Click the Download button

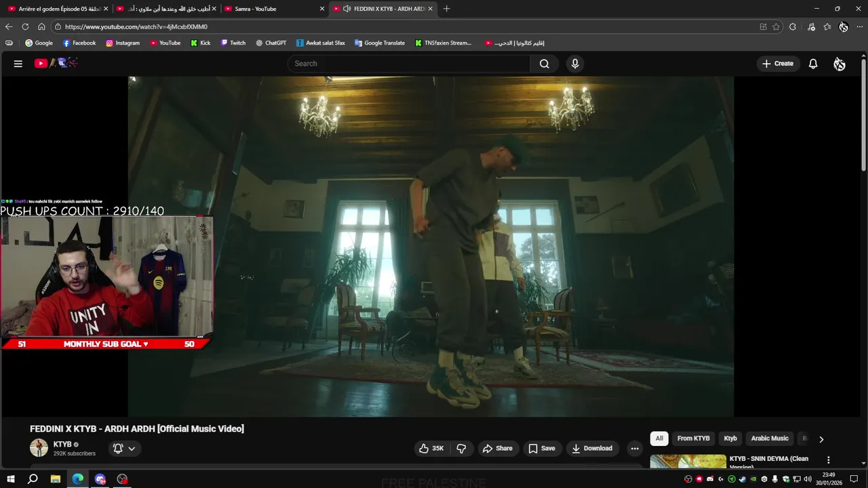(x=592, y=449)
